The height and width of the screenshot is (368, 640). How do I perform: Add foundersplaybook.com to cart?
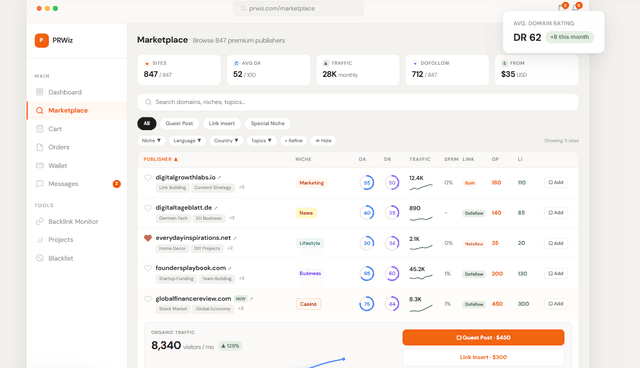pos(556,273)
